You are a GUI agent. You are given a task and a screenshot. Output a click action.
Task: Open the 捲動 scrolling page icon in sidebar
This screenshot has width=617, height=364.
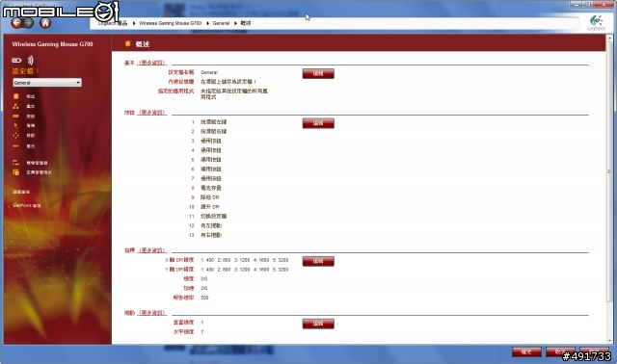click(15, 135)
